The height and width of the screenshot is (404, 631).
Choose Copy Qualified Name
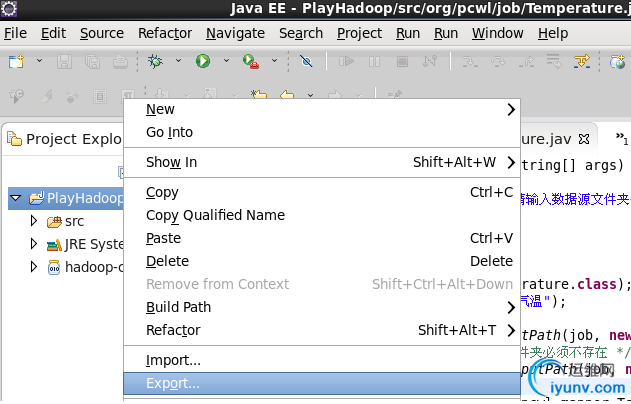pyautogui.click(x=322, y=215)
